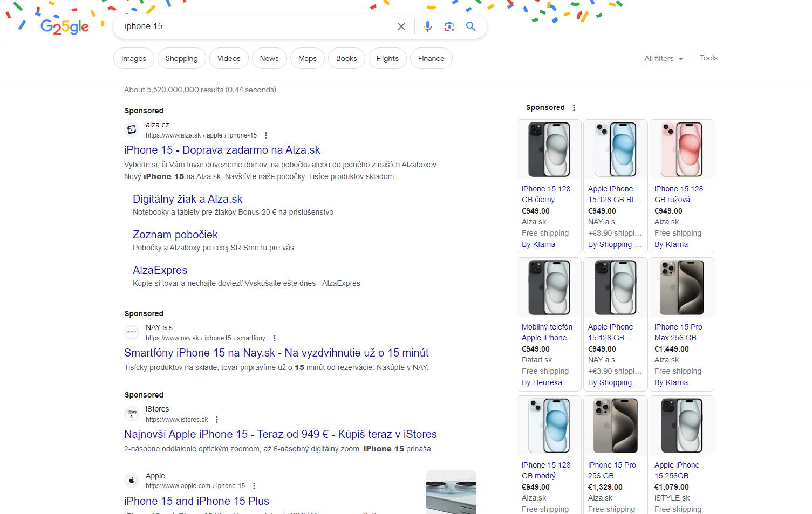Open the Tools options

[708, 58]
